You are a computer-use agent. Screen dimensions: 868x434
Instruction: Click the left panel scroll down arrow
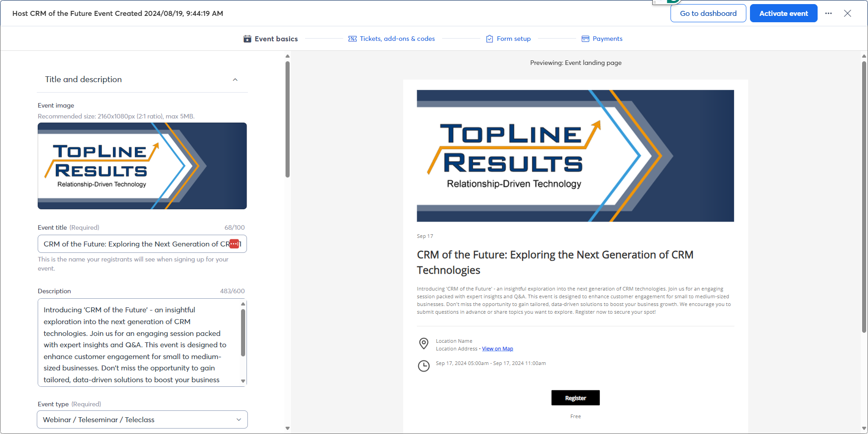point(287,428)
